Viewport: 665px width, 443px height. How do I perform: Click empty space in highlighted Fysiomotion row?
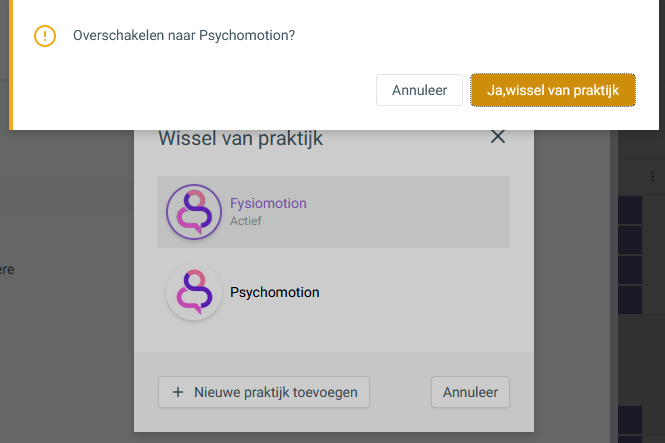click(x=407, y=212)
